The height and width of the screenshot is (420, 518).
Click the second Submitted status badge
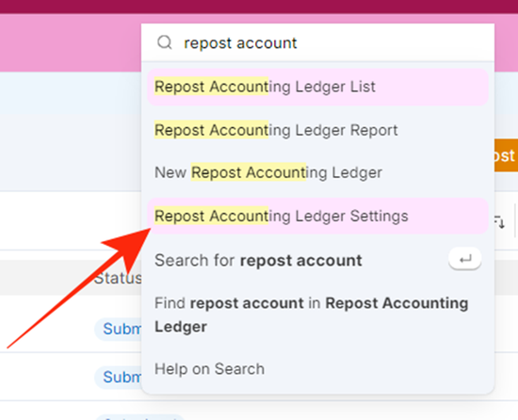tap(119, 377)
